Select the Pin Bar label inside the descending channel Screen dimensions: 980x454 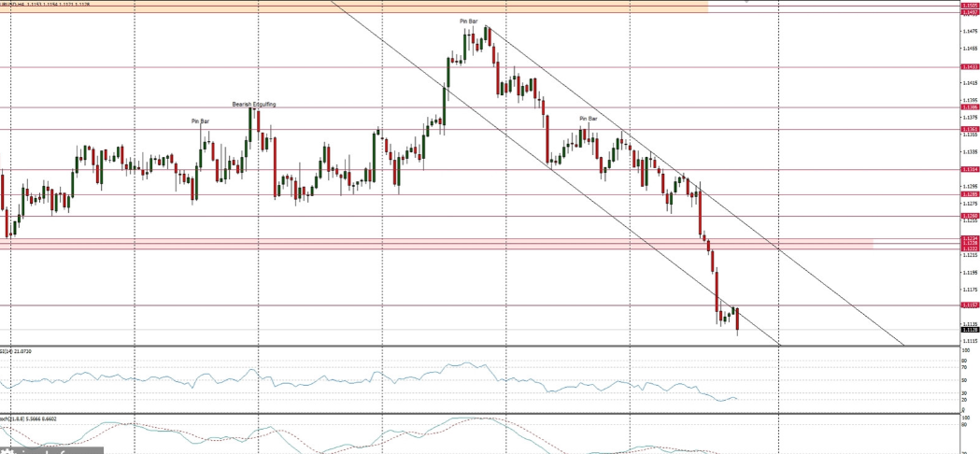(588, 119)
